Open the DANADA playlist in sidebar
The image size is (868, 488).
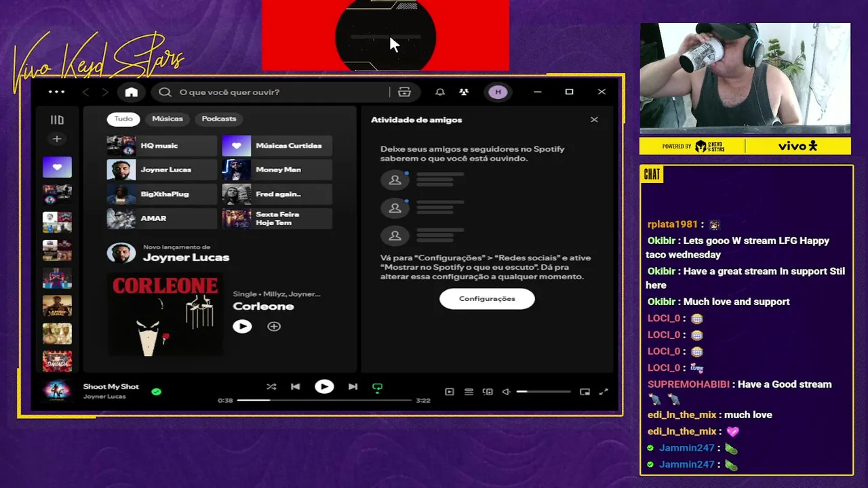click(57, 361)
